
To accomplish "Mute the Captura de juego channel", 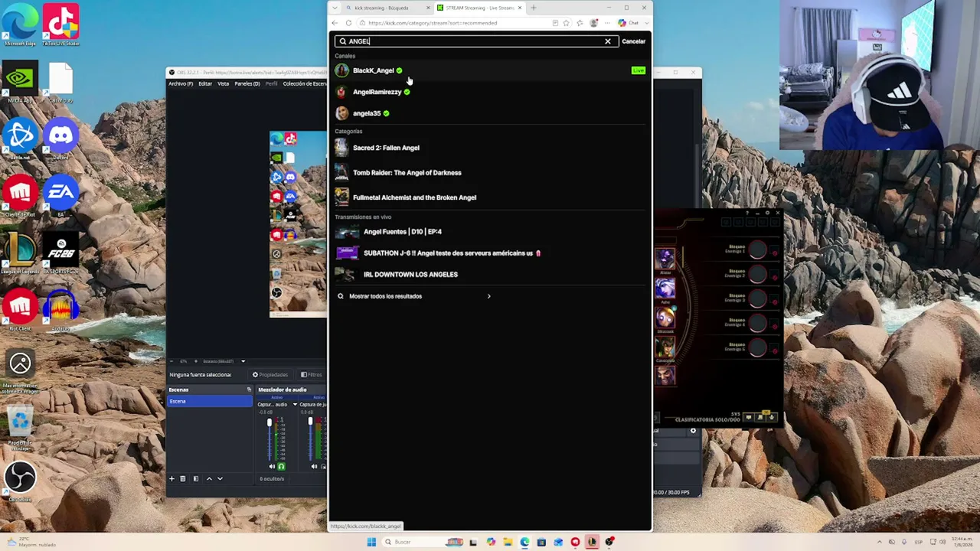I will [x=314, y=466].
